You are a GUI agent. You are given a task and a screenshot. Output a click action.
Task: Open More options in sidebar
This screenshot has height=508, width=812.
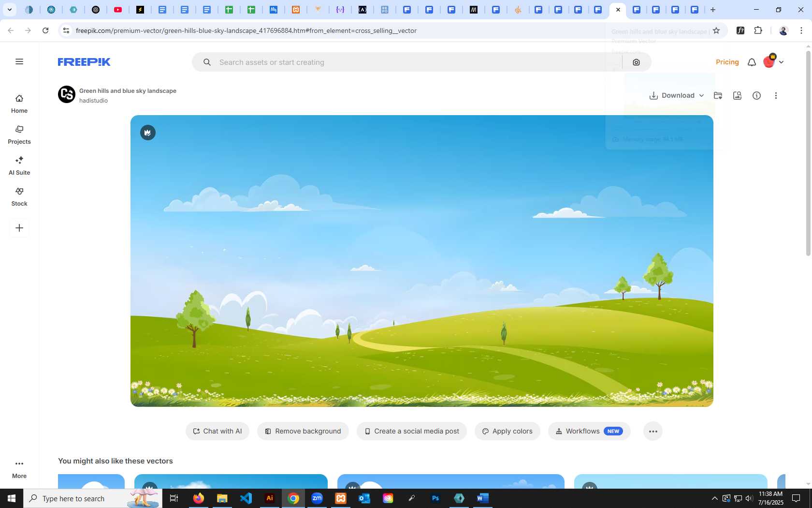(x=19, y=469)
